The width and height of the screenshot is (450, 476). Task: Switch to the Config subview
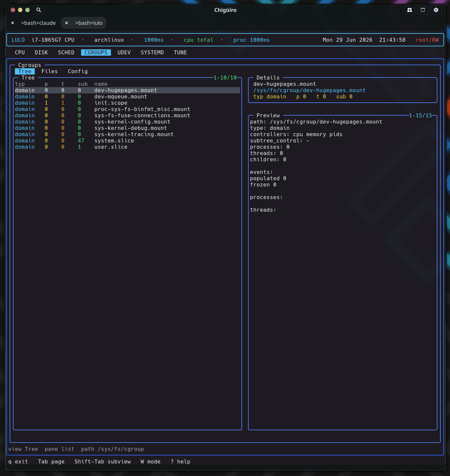[78, 71]
